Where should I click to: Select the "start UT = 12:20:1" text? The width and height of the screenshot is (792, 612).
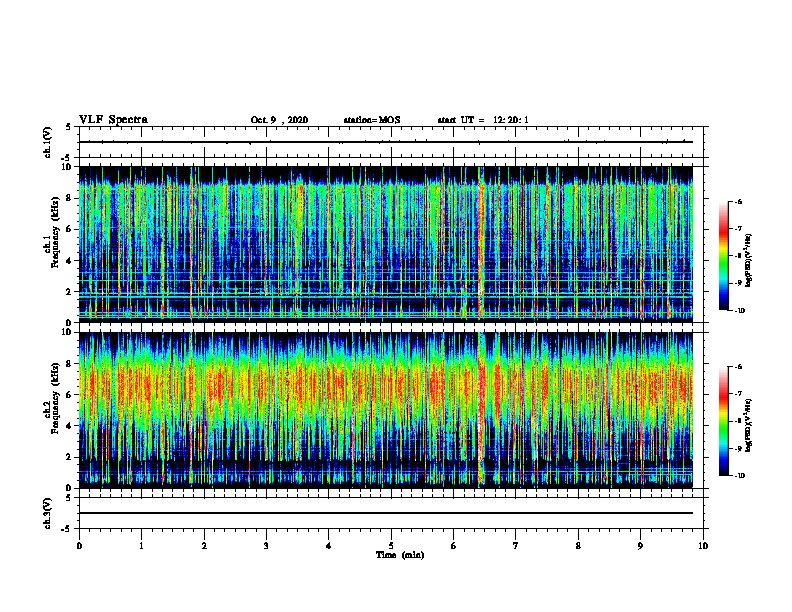tap(483, 120)
